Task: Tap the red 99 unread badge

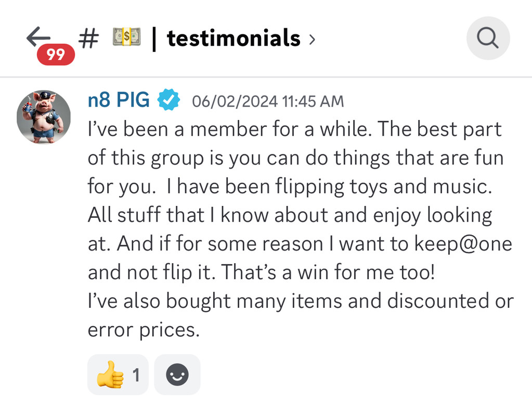Action: click(x=56, y=54)
